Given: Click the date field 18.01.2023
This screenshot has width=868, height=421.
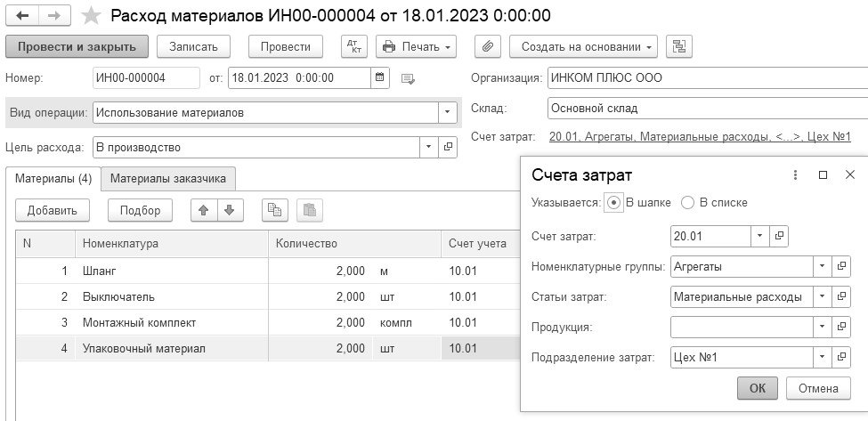Looking at the screenshot, I should point(299,78).
